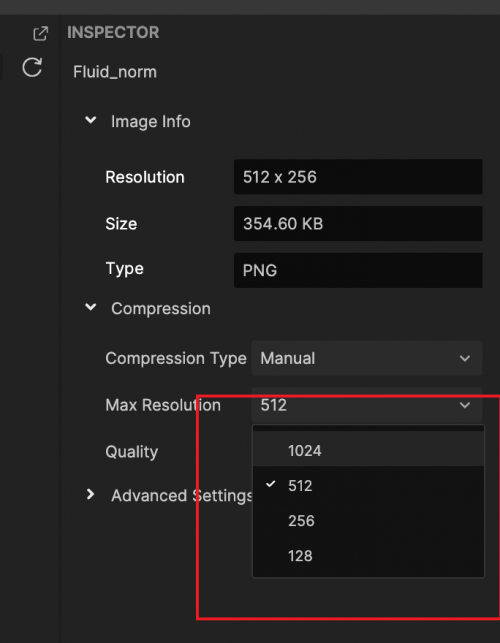
Task: Select 1024 in the Max Resolution list
Action: click(368, 451)
